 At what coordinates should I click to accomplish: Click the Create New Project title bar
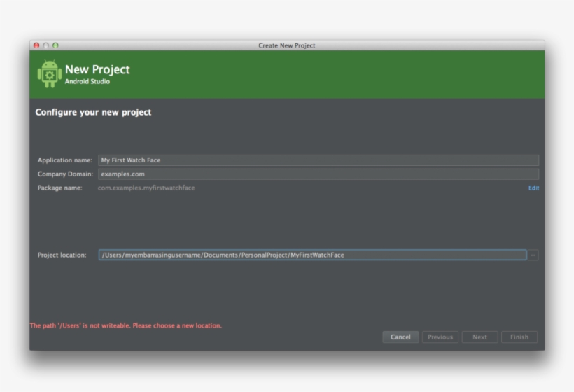coord(287,45)
